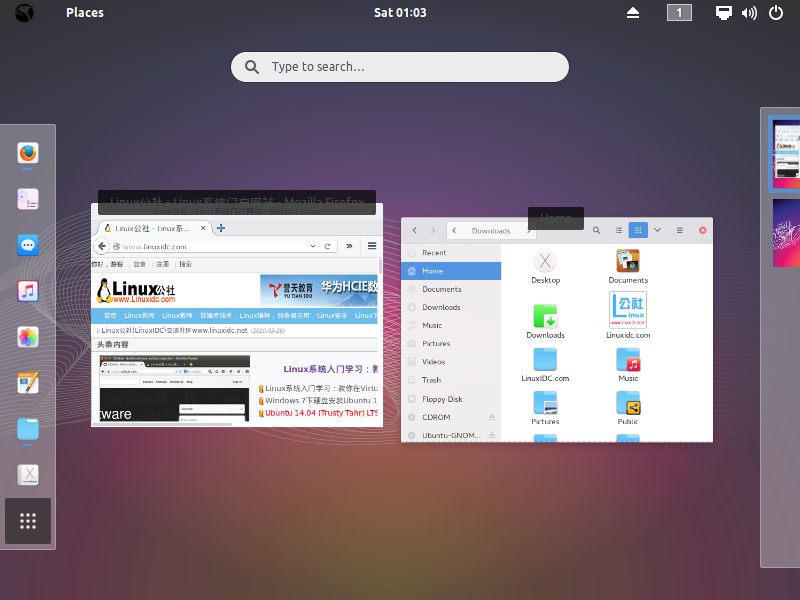The height and width of the screenshot is (600, 800).
Task: Open the view options chevron in Files
Action: click(657, 230)
